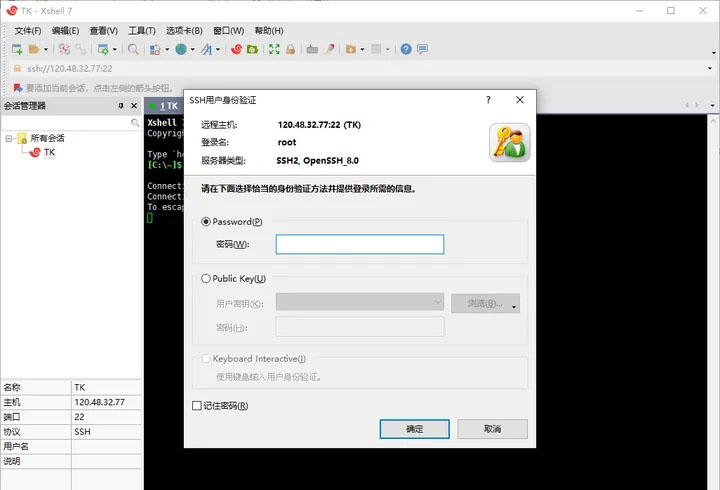Screen dimensions: 720x490
Task: Open the tab list dropdown arrow
Action: pos(712,105)
